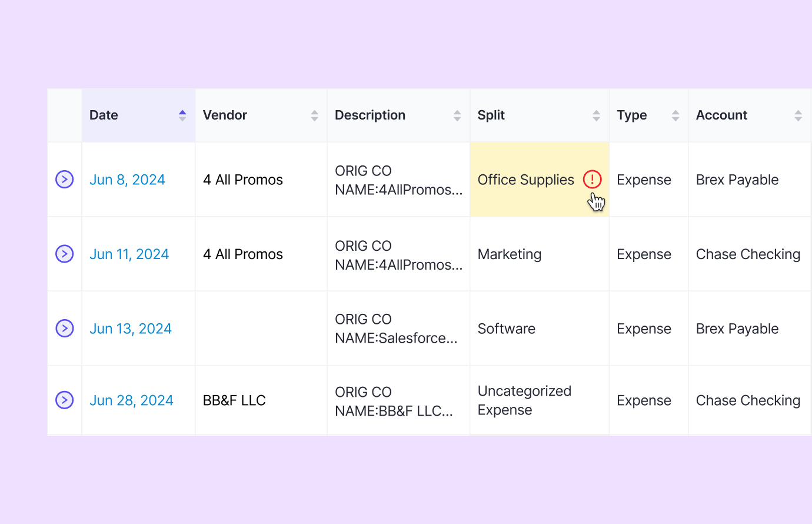812x524 pixels.
Task: Click the warning icon beside Office Supplies
Action: (593, 180)
